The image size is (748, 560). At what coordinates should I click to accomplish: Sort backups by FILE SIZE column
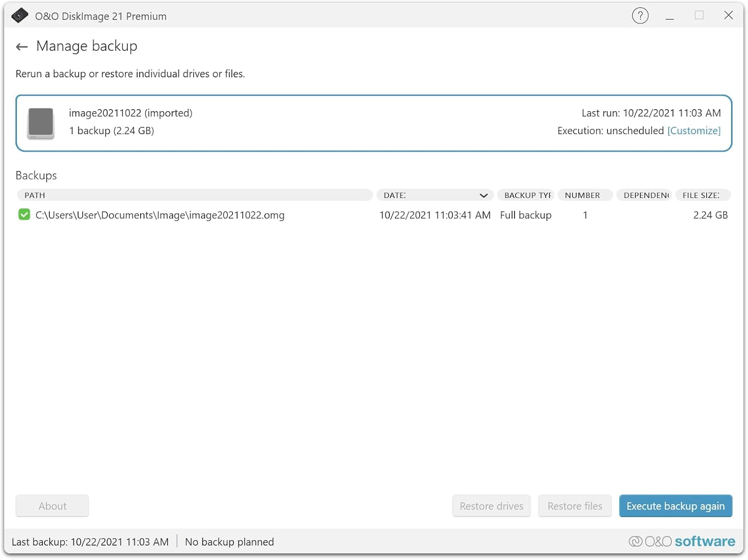(703, 195)
